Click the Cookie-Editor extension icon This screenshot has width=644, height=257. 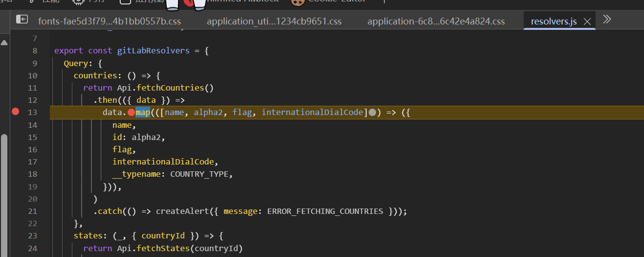[x=296, y=2]
